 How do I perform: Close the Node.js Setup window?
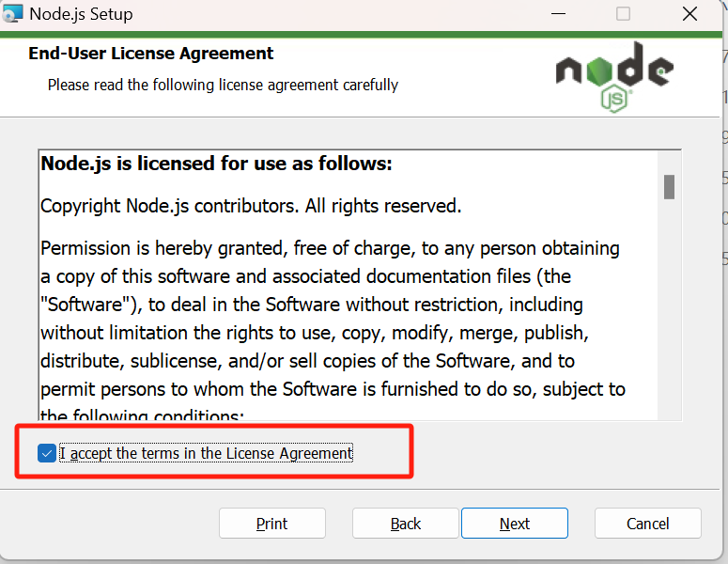coord(689,14)
